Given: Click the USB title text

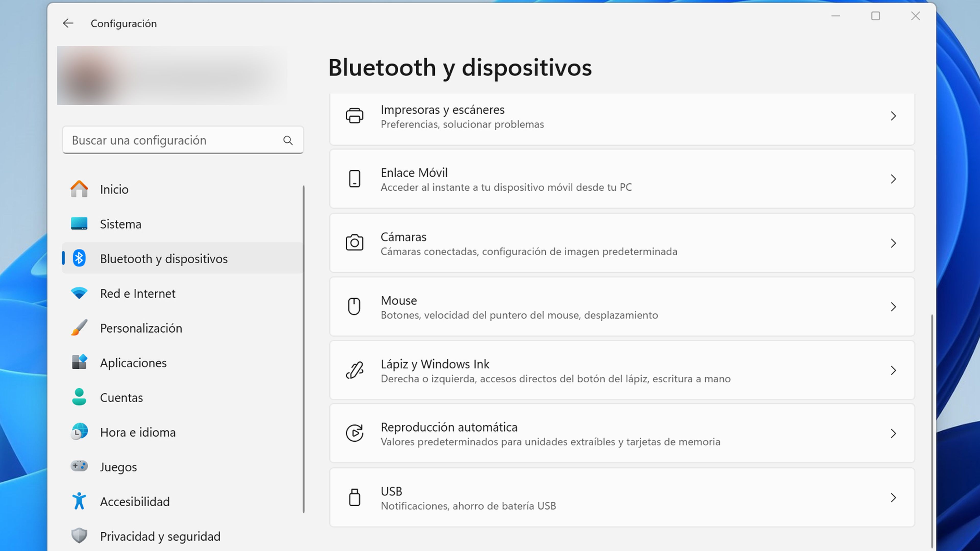Looking at the screenshot, I should (x=391, y=491).
